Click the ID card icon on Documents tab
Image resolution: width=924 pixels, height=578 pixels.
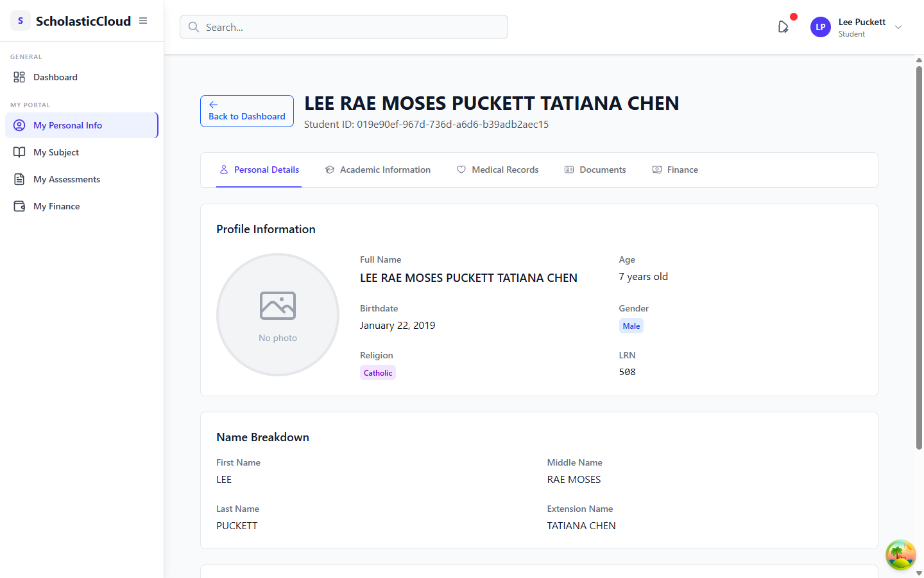point(569,170)
